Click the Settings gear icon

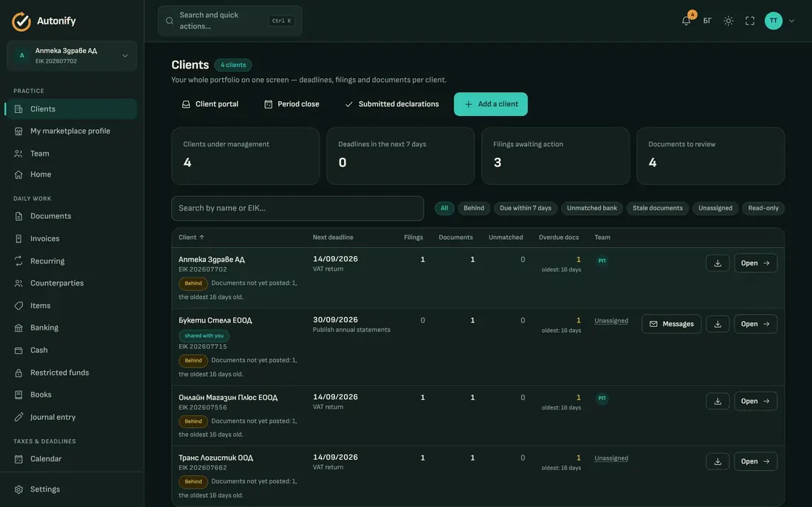point(18,489)
